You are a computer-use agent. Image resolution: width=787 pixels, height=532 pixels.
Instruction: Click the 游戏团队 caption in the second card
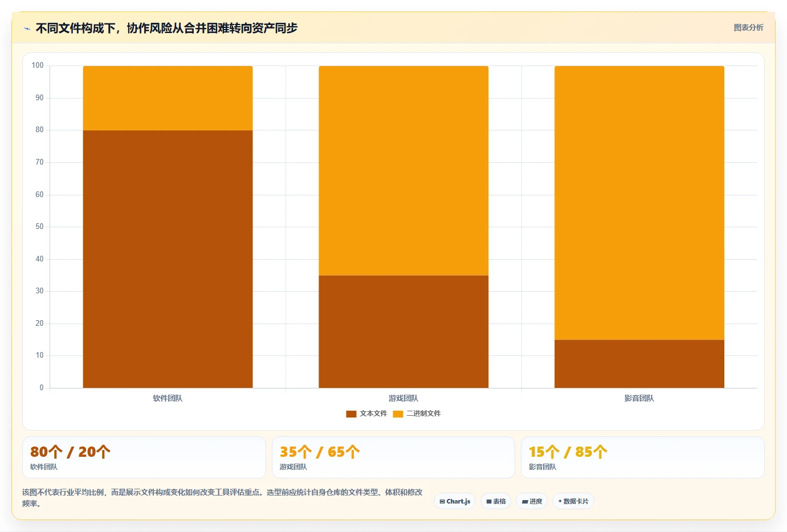(293, 467)
